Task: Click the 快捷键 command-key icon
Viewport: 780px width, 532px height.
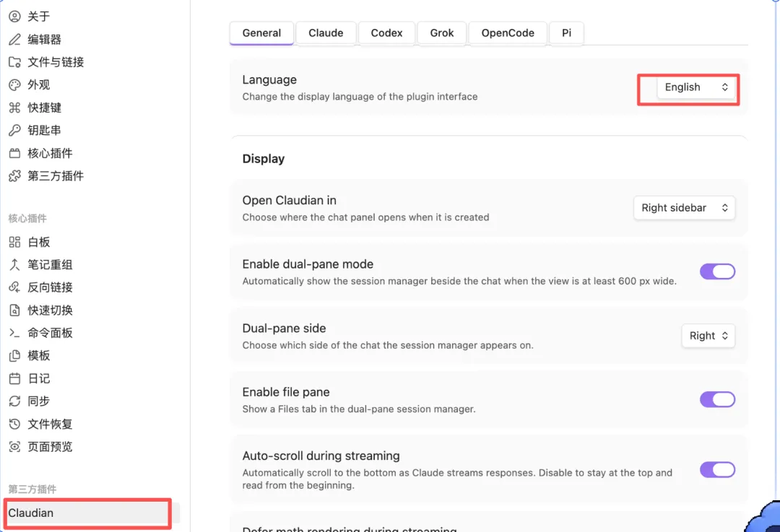Action: 15,108
